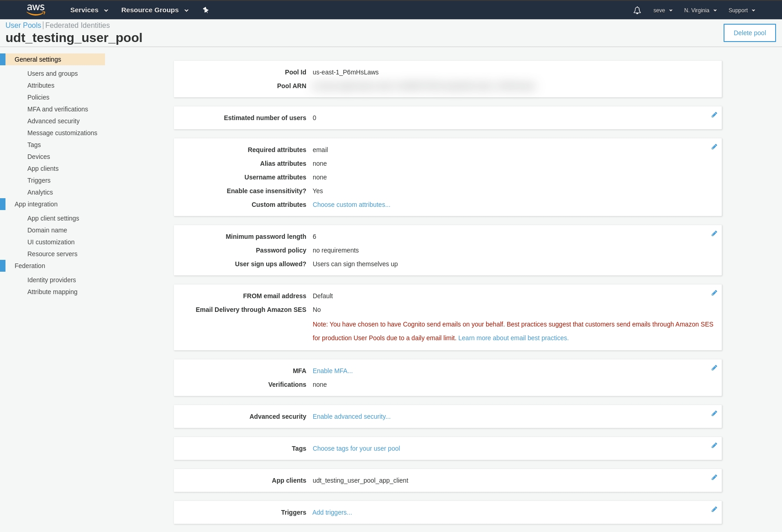
Task: Open the N. Virginia region dropdown
Action: click(x=700, y=10)
